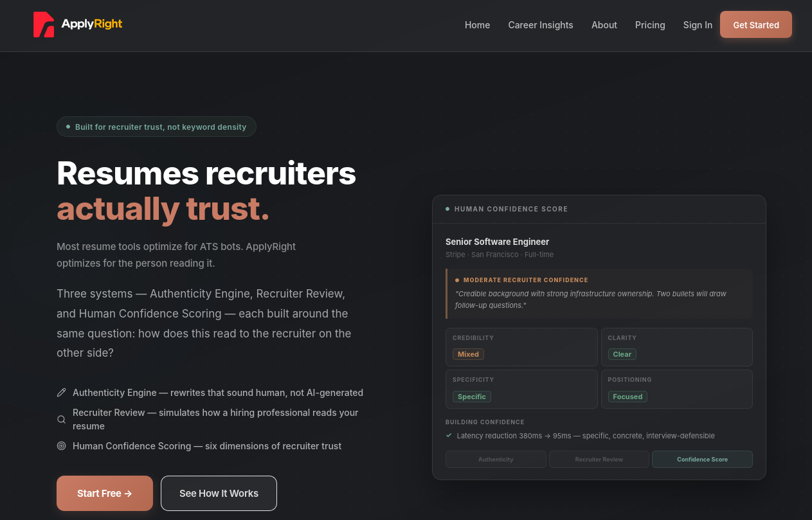Click Sign In in the header
The width and height of the screenshot is (812, 520).
pyautogui.click(x=698, y=25)
